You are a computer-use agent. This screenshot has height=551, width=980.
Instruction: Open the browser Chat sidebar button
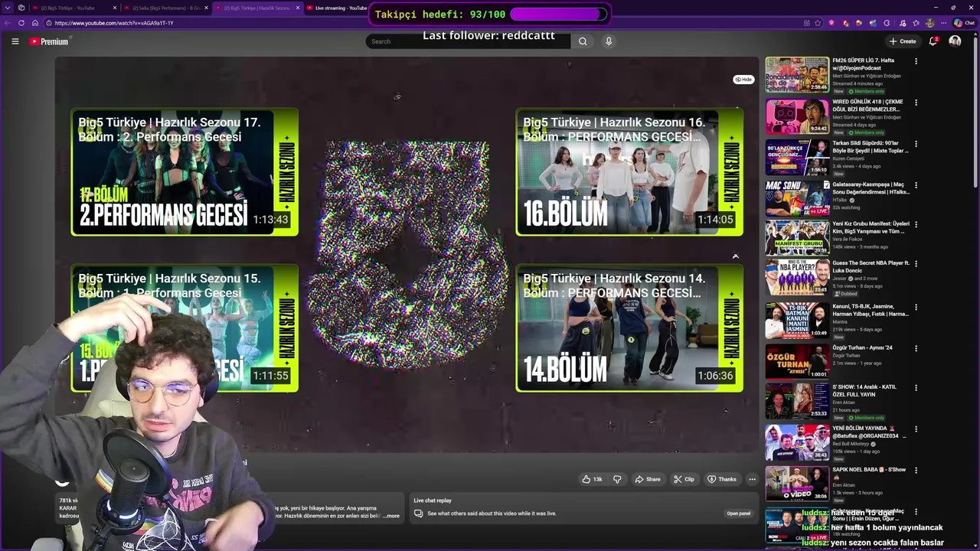(x=964, y=23)
